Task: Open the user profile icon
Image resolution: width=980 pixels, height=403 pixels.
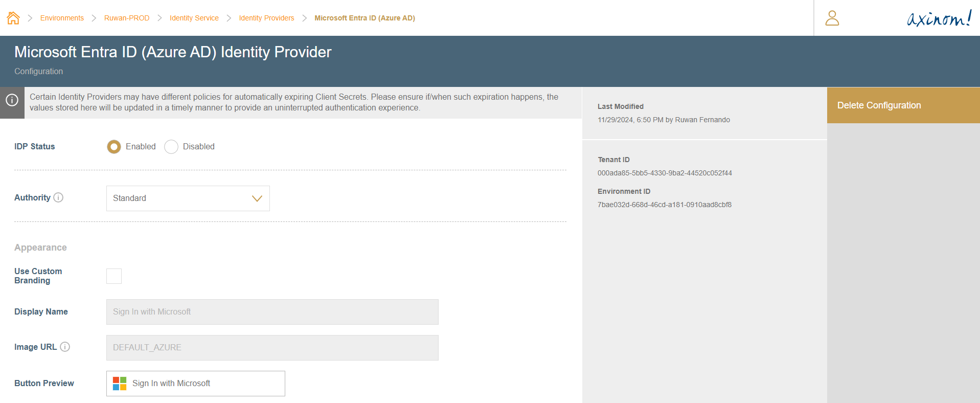Action: pyautogui.click(x=832, y=18)
